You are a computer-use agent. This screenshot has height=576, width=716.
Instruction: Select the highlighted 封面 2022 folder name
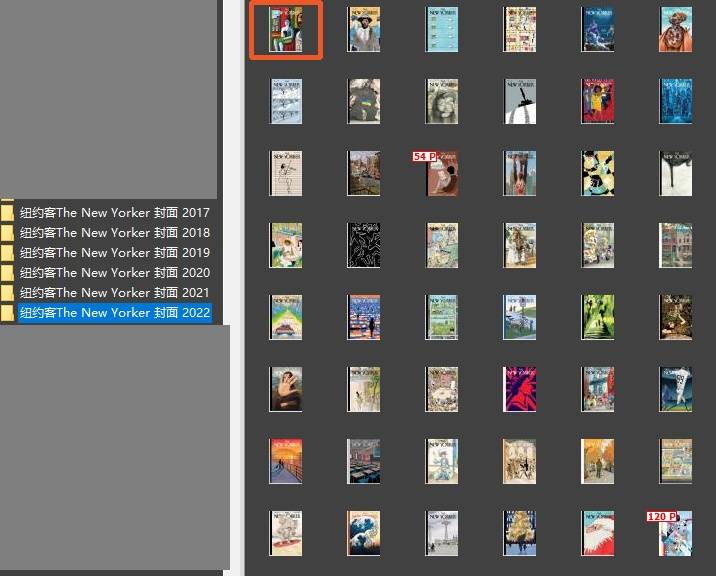tap(114, 313)
